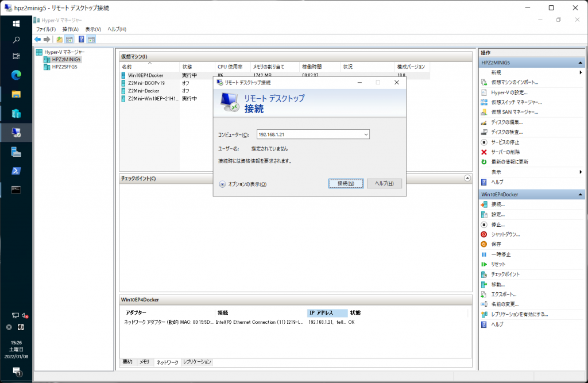Click エクスポート action
Screen dimensions: 588x383
pos(504,295)
